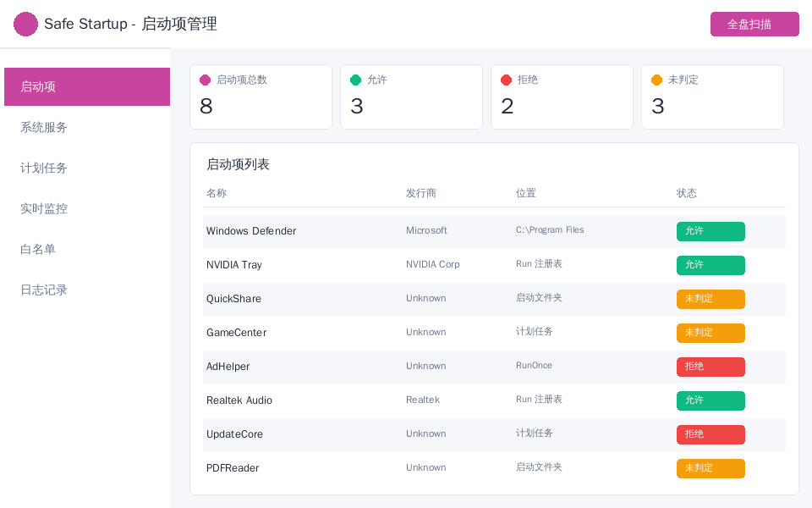Click the pink dot on 启动项总数 card
The width and height of the screenshot is (812, 508).
click(205, 80)
